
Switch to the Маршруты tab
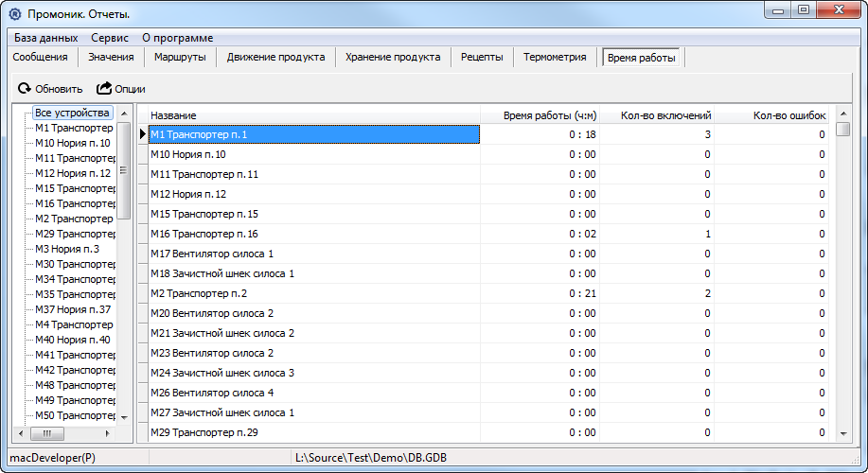(x=180, y=57)
